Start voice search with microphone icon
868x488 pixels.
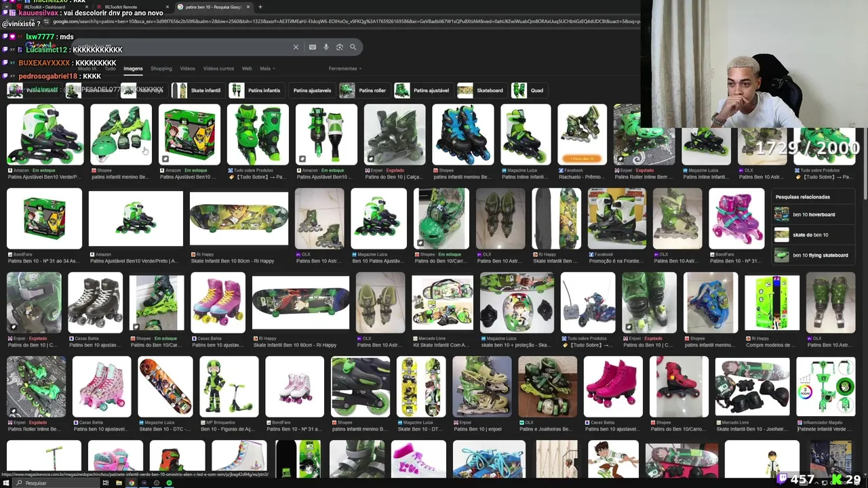[x=326, y=47]
